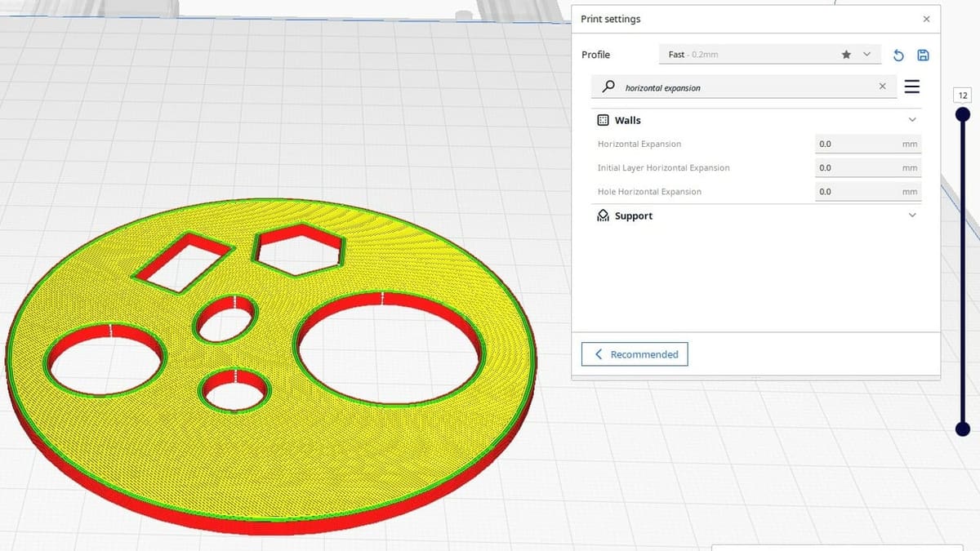The height and width of the screenshot is (551, 980).
Task: Switch to Recommended print settings
Action: [634, 353]
